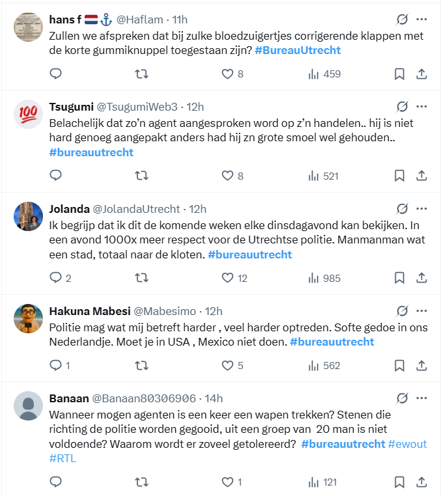The width and height of the screenshot is (448, 496).
Task: Open the #BureauUtrecht hashtag in hans f's tweet
Action: pyautogui.click(x=298, y=50)
